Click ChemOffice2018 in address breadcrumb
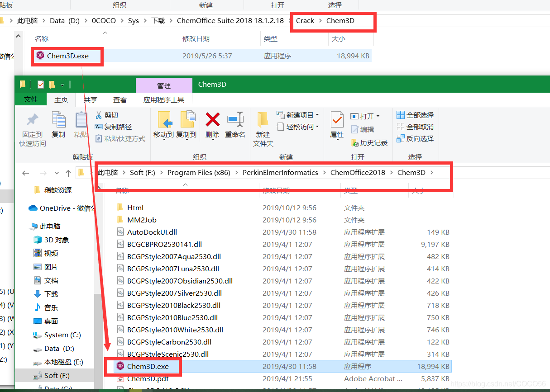Image resolution: width=550 pixels, height=392 pixels. (x=358, y=172)
